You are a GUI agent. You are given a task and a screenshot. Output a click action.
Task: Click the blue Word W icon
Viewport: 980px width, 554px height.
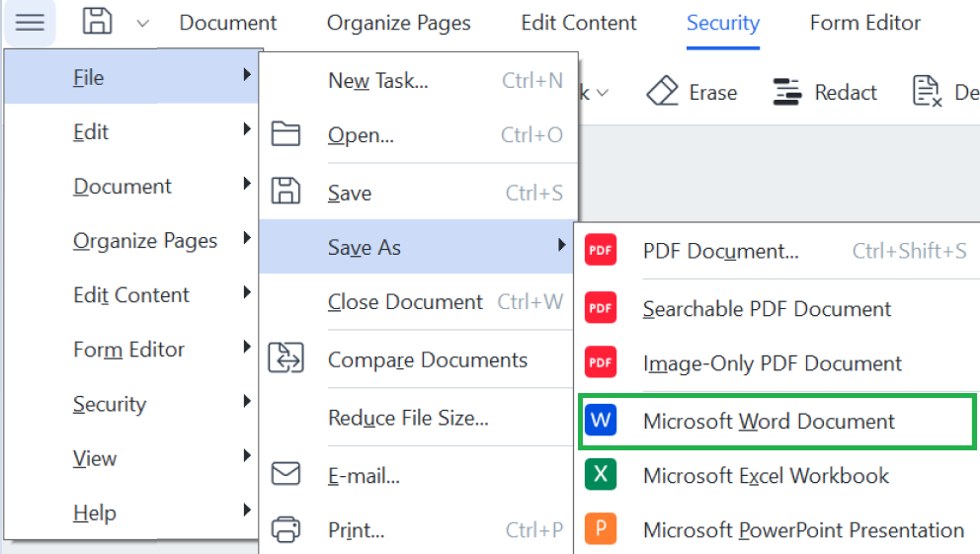click(x=601, y=420)
